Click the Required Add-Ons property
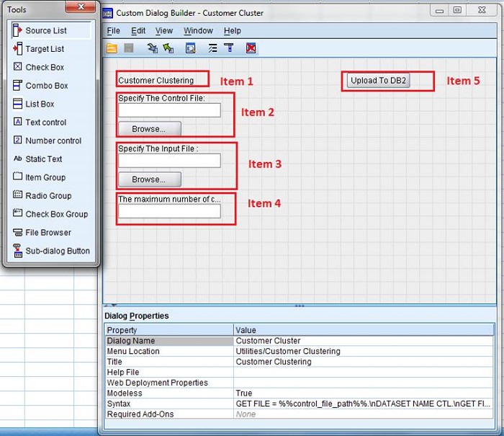504x436 pixels. click(x=170, y=414)
